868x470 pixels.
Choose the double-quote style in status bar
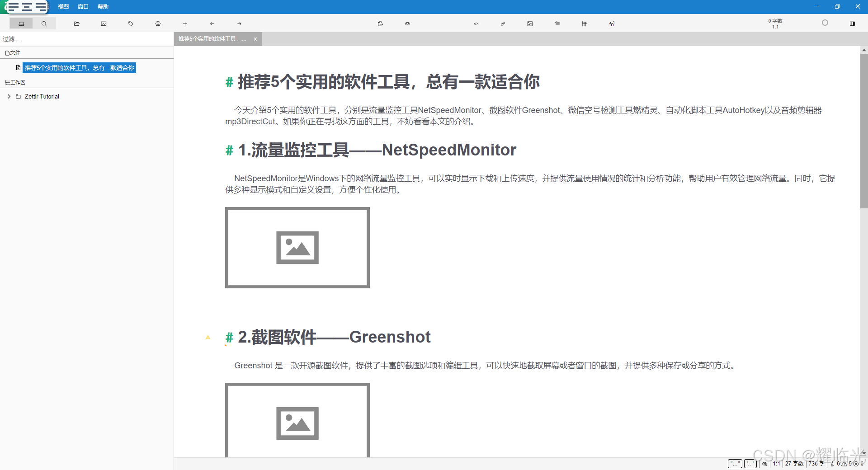[x=735, y=464]
